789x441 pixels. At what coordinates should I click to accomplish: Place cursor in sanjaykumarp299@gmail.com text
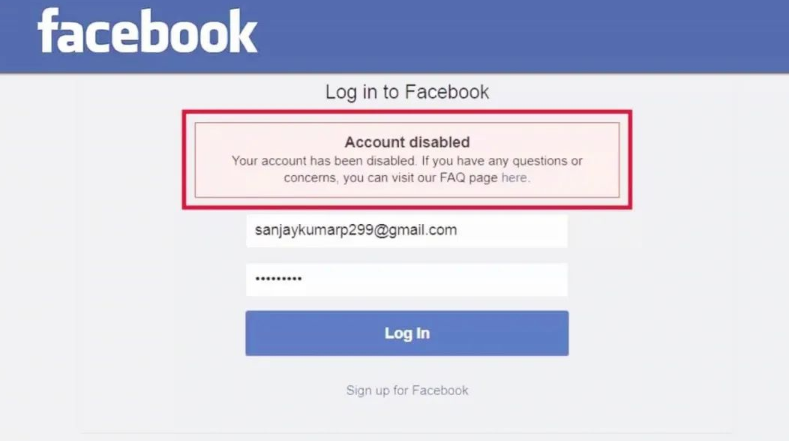[x=356, y=230]
